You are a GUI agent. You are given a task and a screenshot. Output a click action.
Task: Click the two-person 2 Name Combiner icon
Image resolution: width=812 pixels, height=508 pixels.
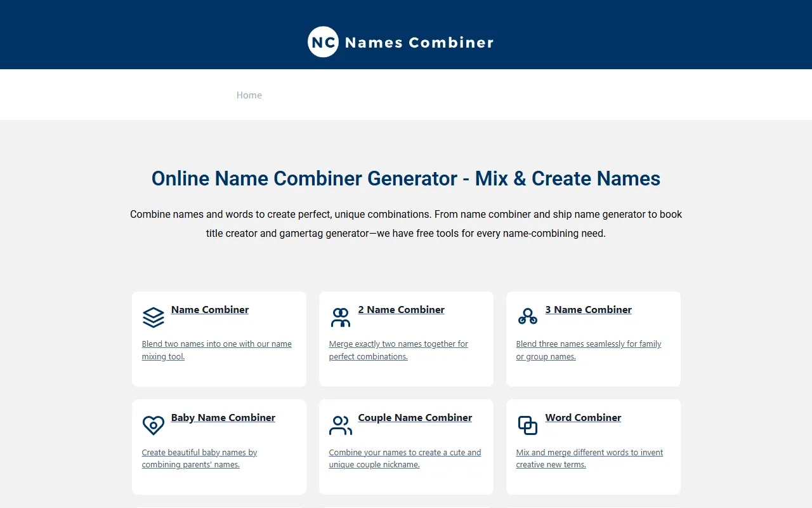341,317
